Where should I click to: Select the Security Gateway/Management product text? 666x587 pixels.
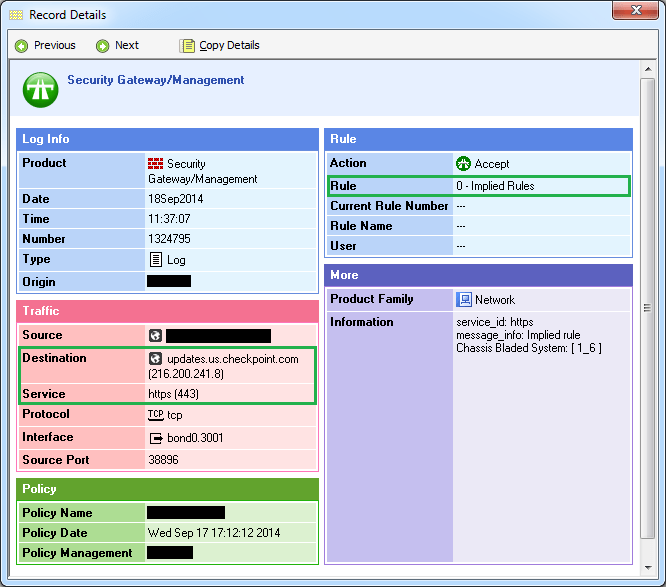pyautogui.click(x=203, y=171)
